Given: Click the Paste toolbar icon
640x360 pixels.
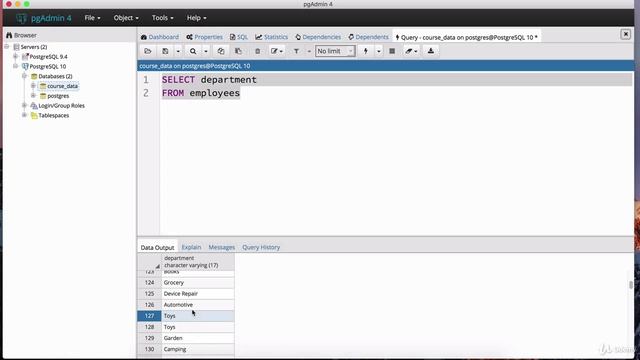Looking at the screenshot, I should point(238,51).
